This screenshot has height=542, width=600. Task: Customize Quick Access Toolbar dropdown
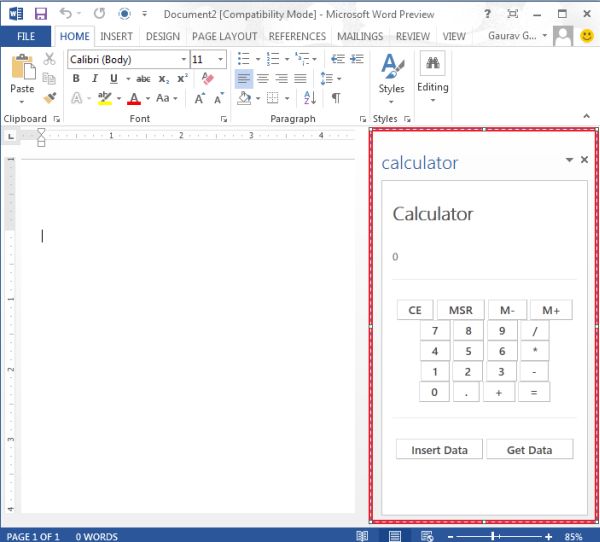[145, 14]
